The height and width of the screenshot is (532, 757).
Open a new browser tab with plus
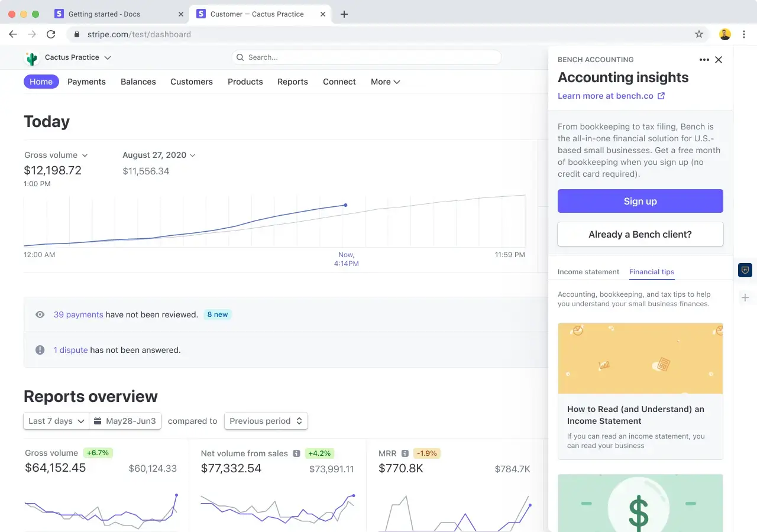point(344,14)
